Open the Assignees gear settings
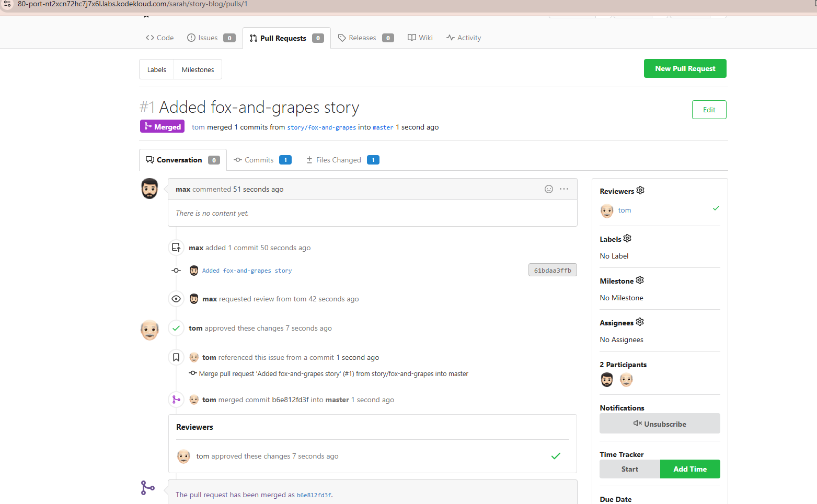The width and height of the screenshot is (817, 504). (x=640, y=322)
